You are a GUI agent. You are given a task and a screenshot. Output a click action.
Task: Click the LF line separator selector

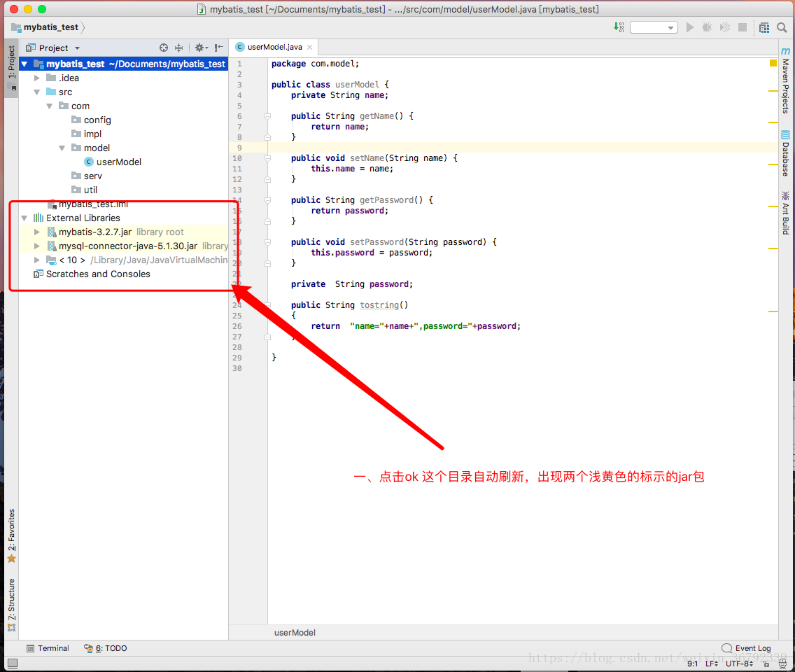(x=711, y=664)
